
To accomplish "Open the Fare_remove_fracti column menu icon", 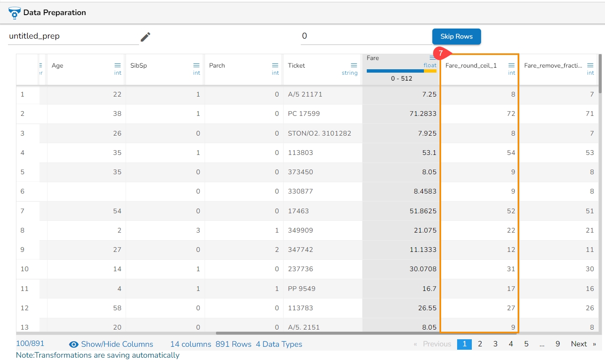I will coord(590,65).
